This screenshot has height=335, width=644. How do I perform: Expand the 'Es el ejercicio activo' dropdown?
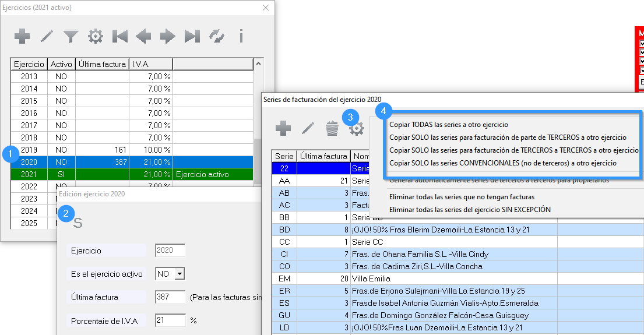tap(179, 274)
